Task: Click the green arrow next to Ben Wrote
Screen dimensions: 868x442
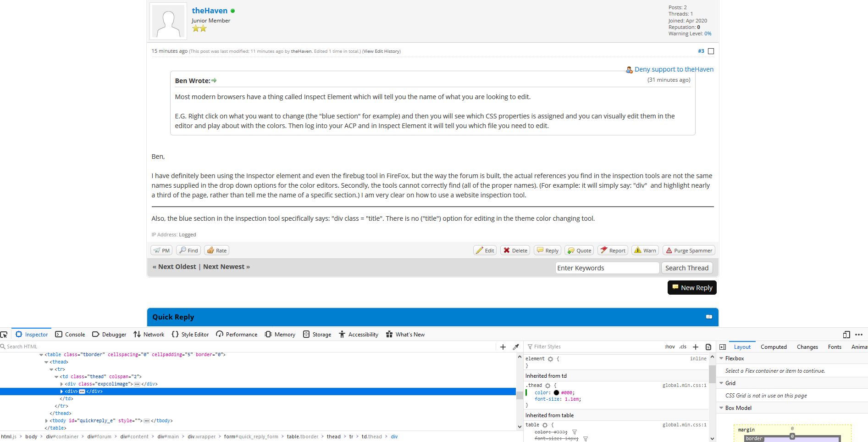Action: pos(214,80)
